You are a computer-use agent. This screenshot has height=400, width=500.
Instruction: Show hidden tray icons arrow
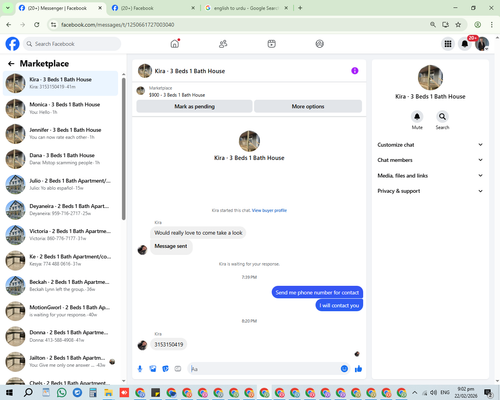click(414, 393)
